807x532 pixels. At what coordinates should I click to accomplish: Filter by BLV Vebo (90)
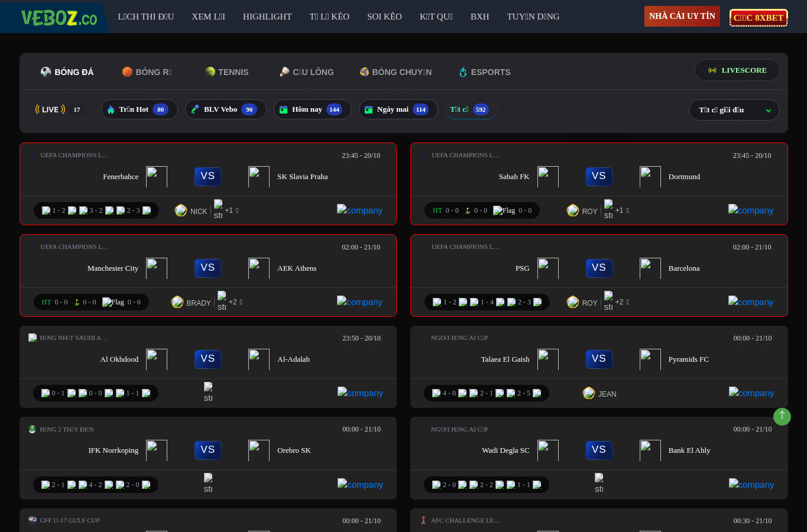coord(225,109)
